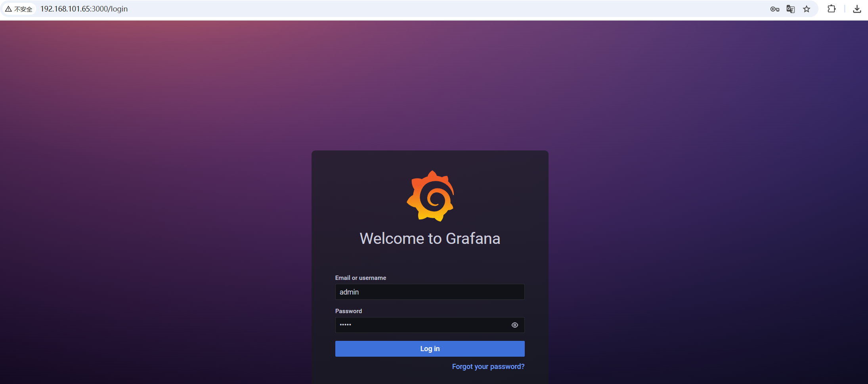The height and width of the screenshot is (384, 868).
Task: Open the translate page icon
Action: click(x=790, y=9)
